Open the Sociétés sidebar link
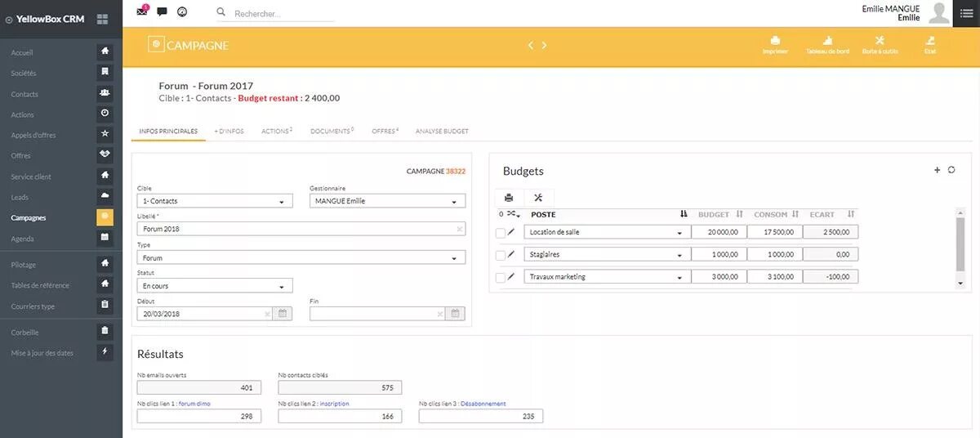This screenshot has height=438, width=980. pyautogui.click(x=24, y=74)
